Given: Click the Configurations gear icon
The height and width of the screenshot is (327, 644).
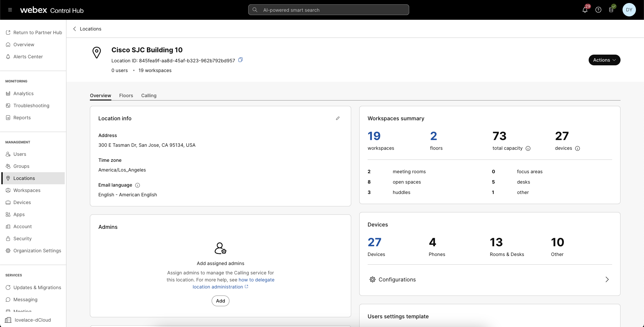Looking at the screenshot, I should pos(372,279).
